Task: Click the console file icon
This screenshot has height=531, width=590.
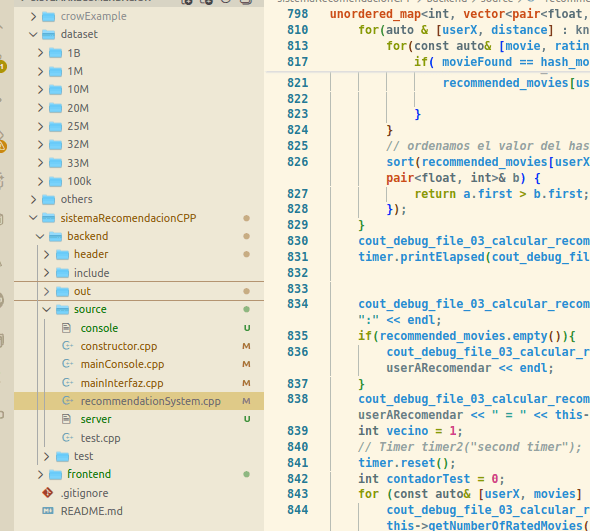Action: (x=67, y=328)
